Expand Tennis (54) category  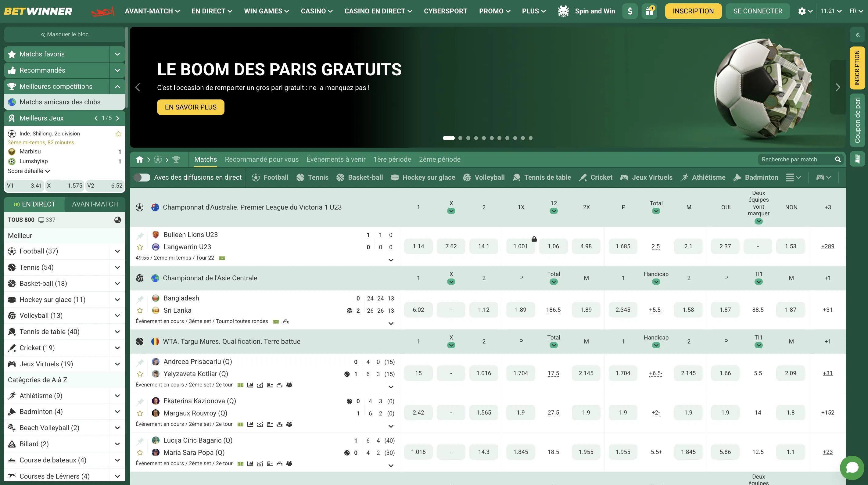coord(117,267)
